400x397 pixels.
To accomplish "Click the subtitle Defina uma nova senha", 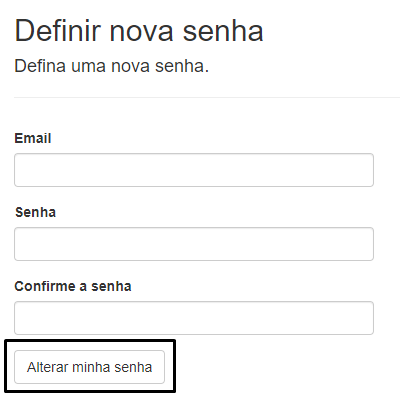I will click(111, 66).
